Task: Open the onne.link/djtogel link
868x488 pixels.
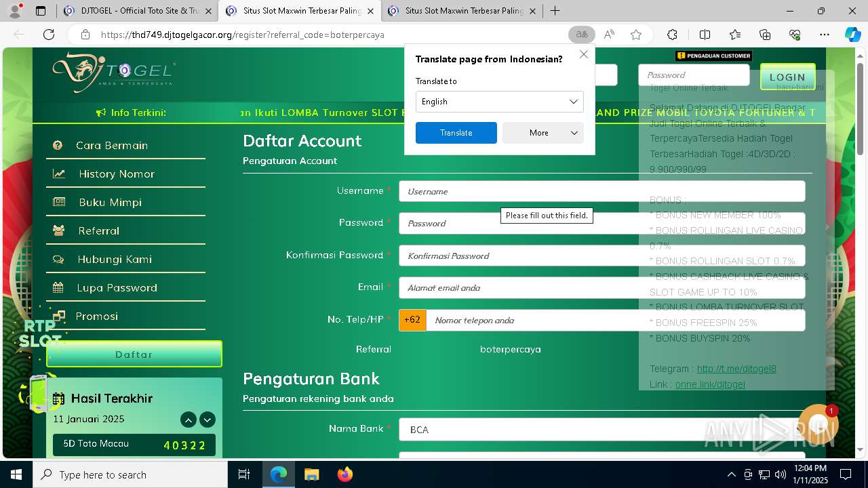Action: [x=710, y=384]
